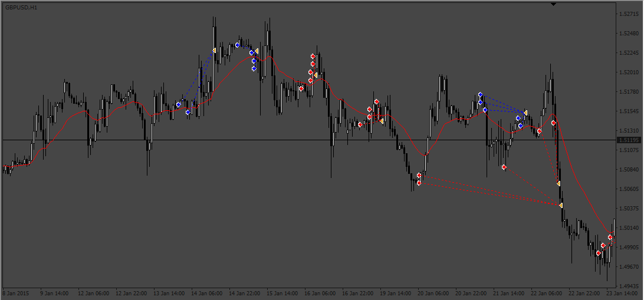Click the horizontal bid price line

pos(308,140)
